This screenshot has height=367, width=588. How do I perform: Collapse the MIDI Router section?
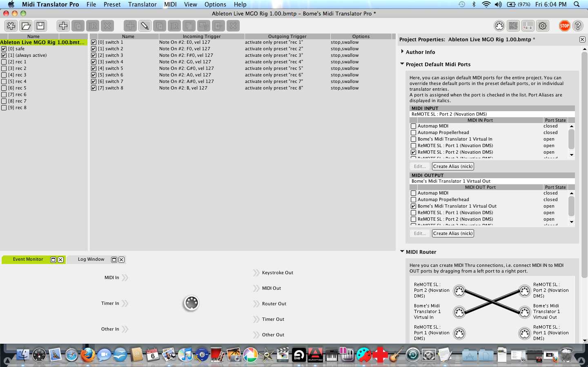pyautogui.click(x=402, y=252)
